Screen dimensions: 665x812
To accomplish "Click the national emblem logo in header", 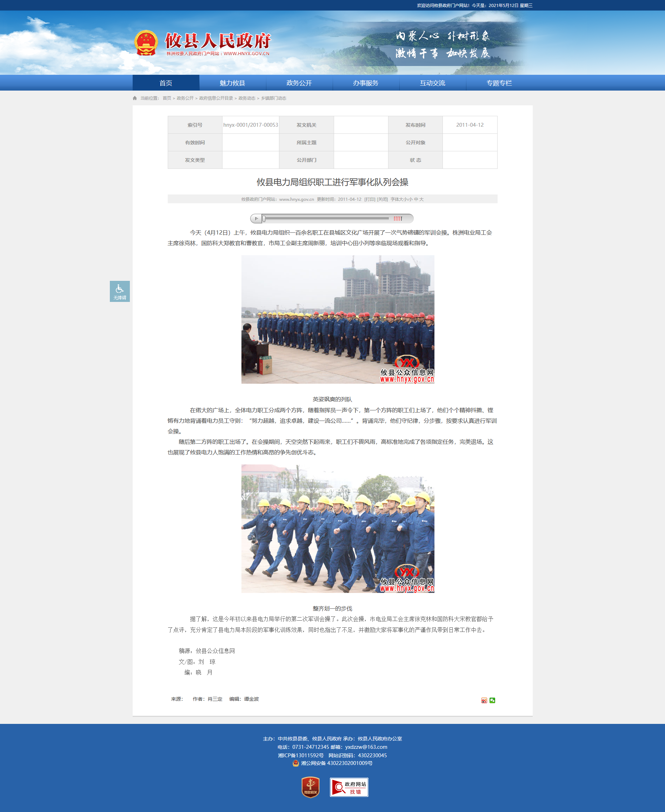I will coord(146,42).
